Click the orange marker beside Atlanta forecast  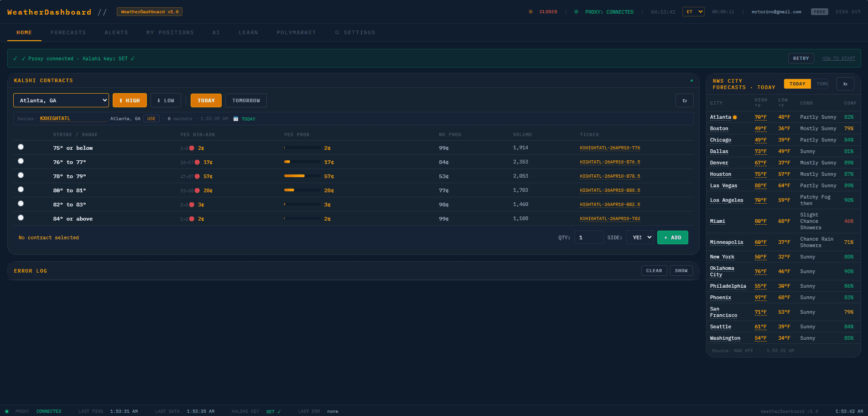tap(735, 117)
